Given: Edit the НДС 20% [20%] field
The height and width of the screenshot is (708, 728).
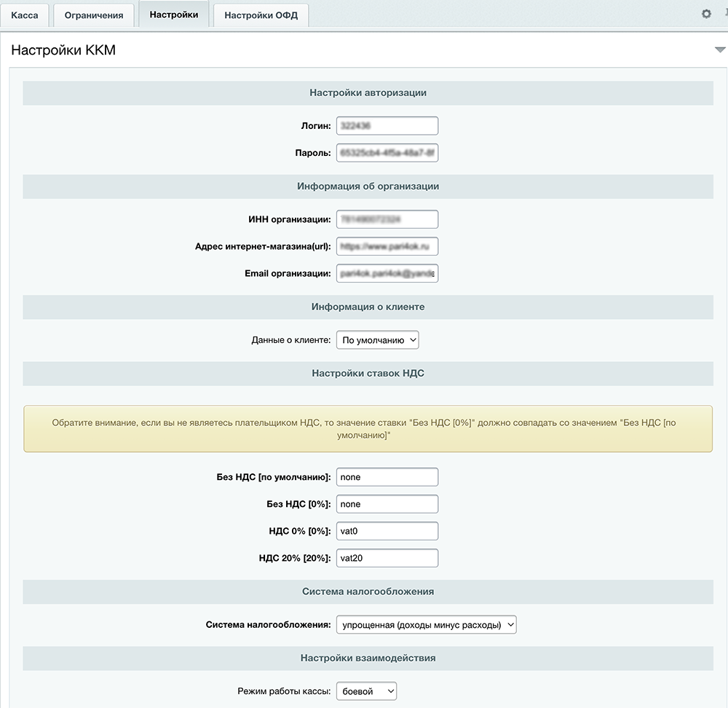Looking at the screenshot, I should point(387,558).
